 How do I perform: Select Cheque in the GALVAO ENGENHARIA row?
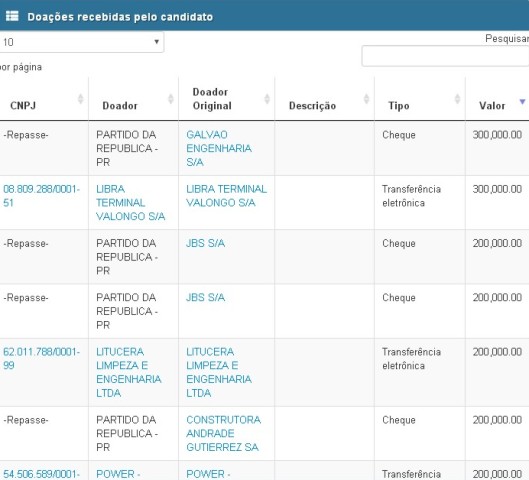click(399, 135)
